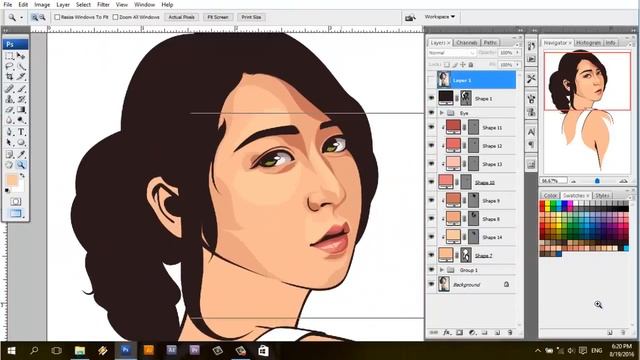640x360 pixels.
Task: Switch to the Paths tab
Action: coord(490,42)
